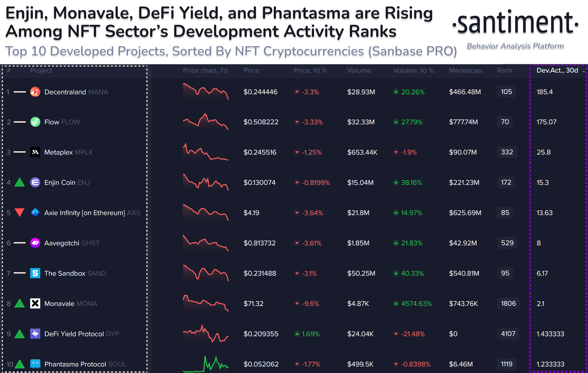The image size is (588, 373).
Task: Click the Flow FLOW logo icon
Action: 35,122
